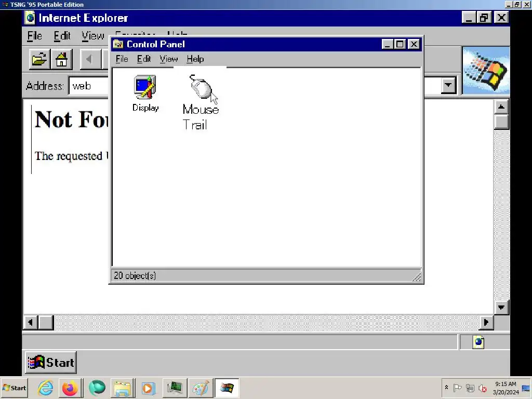Click the Internet Explorer title bar icon
Image resolution: width=532 pixels, height=399 pixels.
tap(30, 18)
